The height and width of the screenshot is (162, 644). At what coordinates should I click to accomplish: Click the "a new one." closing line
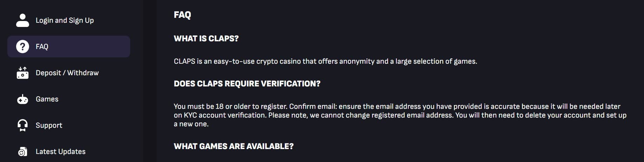(191, 124)
